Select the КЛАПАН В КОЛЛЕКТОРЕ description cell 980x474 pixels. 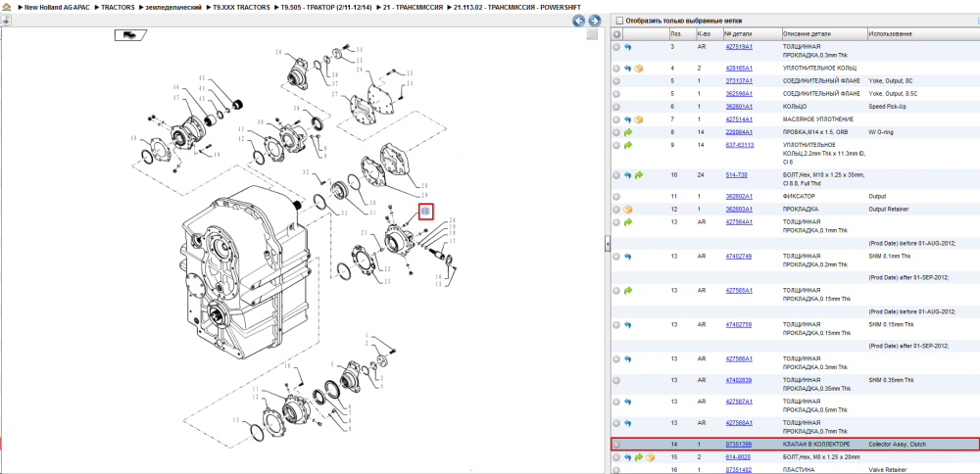click(x=816, y=444)
